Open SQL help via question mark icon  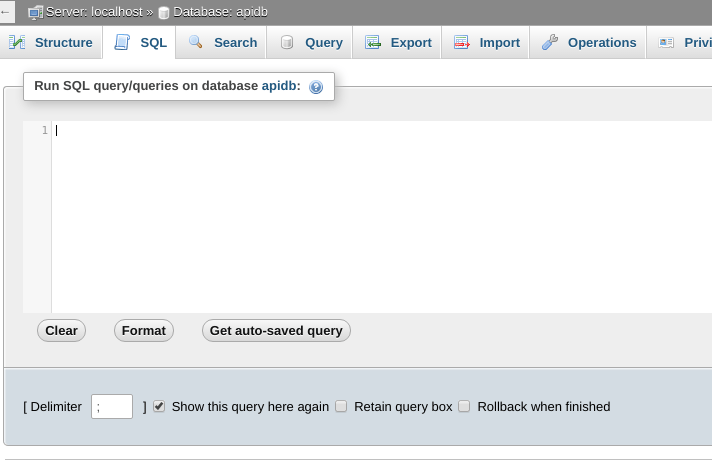[x=316, y=87]
